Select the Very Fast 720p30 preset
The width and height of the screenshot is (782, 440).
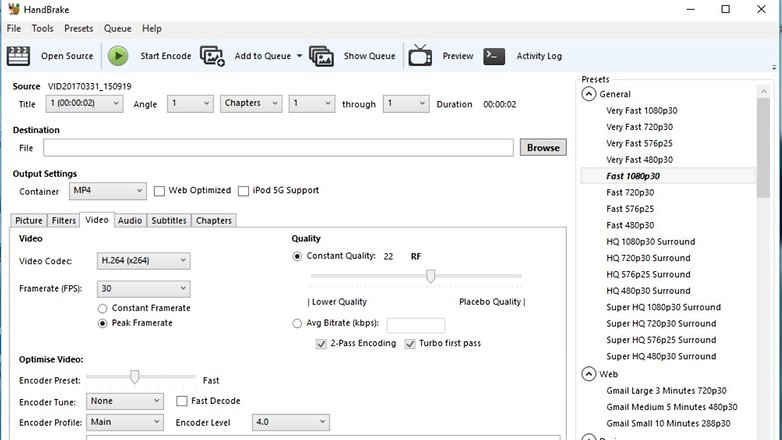pos(639,127)
